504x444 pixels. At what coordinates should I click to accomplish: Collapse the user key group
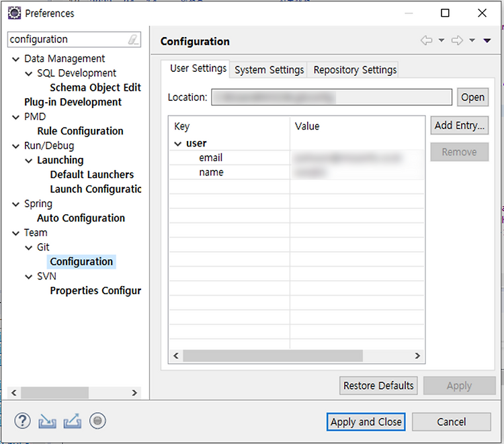178,144
